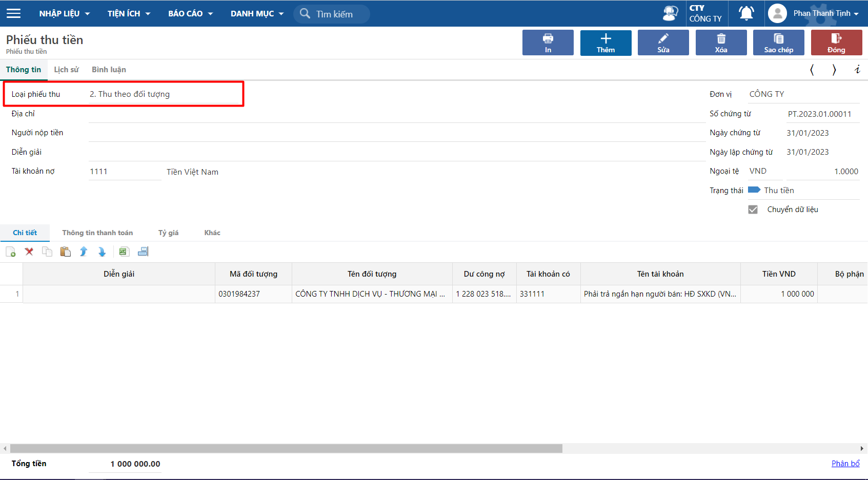Viewport: 868px width, 480px height.
Task: Open Thông tin thanh toán tab
Action: 97,233
